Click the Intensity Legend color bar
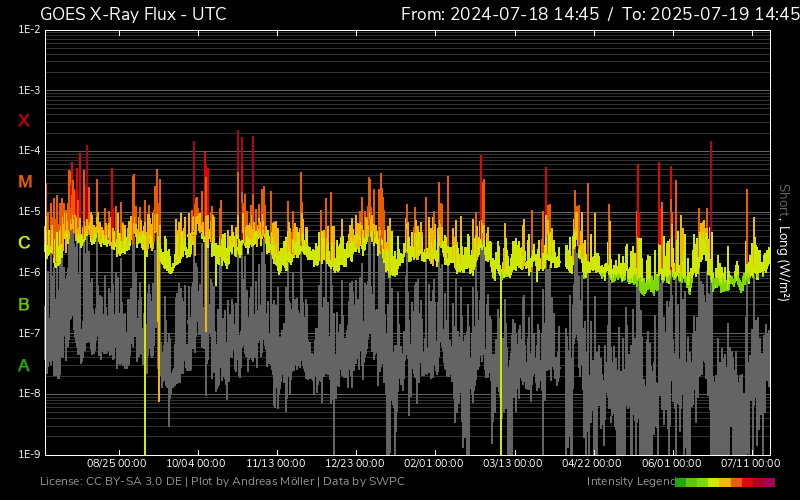 (724, 482)
